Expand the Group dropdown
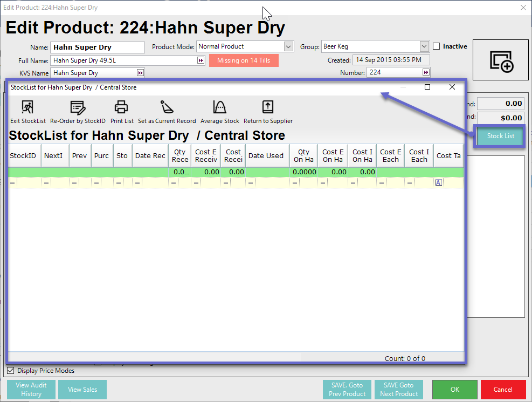 (424, 46)
